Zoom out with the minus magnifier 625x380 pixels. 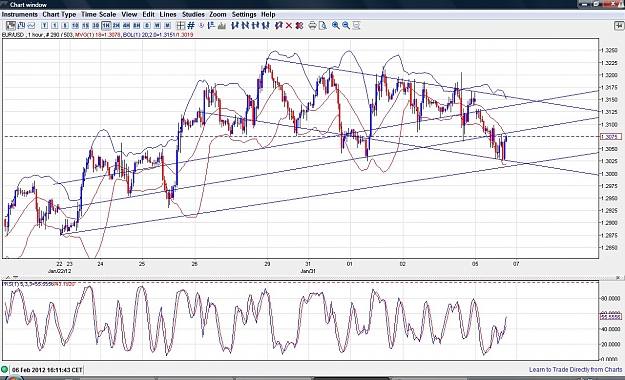click(346, 26)
